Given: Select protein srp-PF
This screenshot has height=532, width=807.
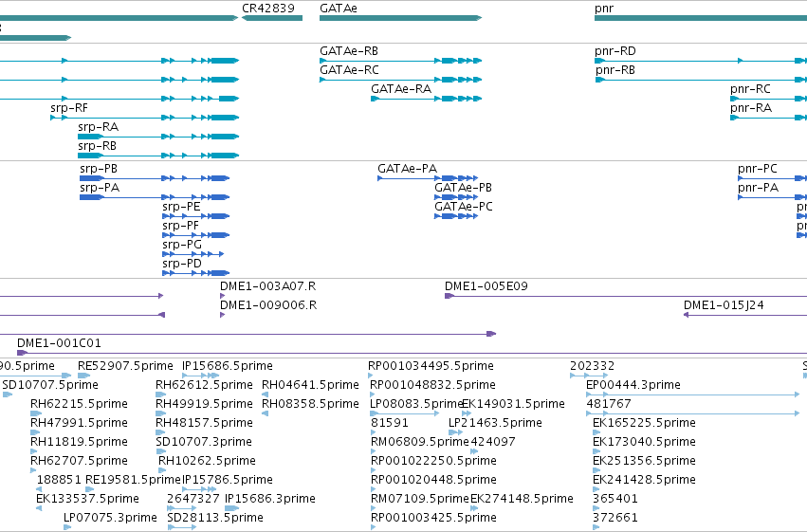Looking at the screenshot, I should [x=195, y=235].
